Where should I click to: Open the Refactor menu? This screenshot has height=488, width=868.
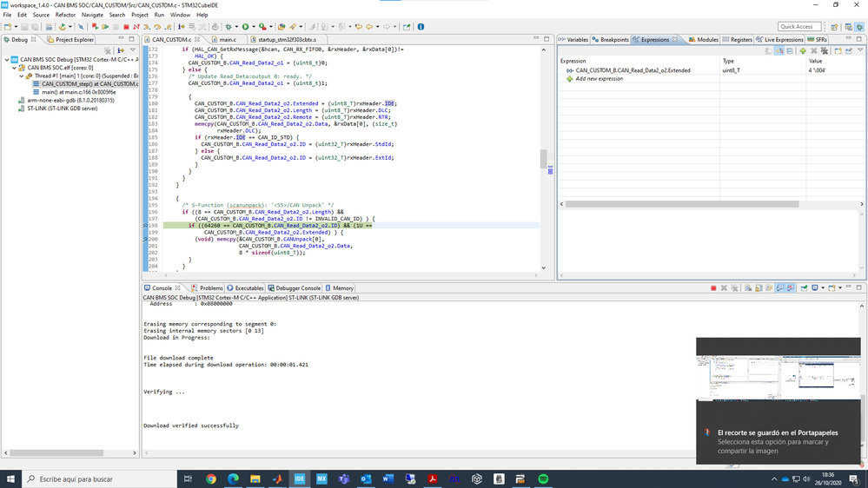pyautogui.click(x=65, y=15)
